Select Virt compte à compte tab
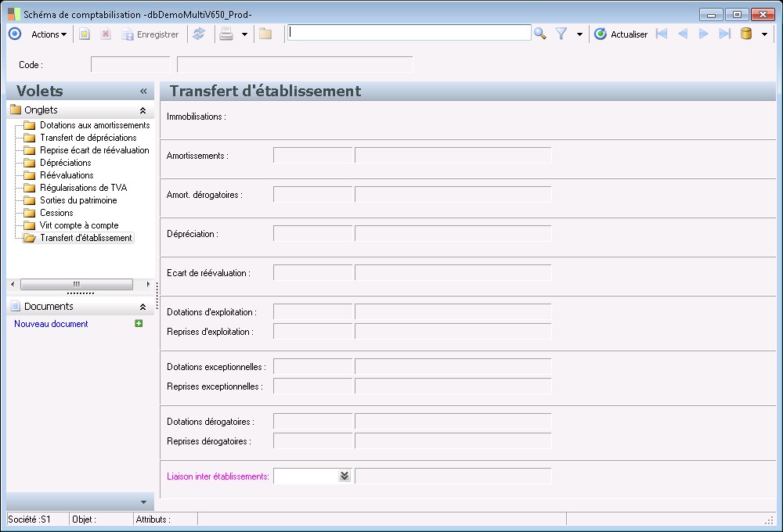The image size is (783, 532). click(79, 225)
